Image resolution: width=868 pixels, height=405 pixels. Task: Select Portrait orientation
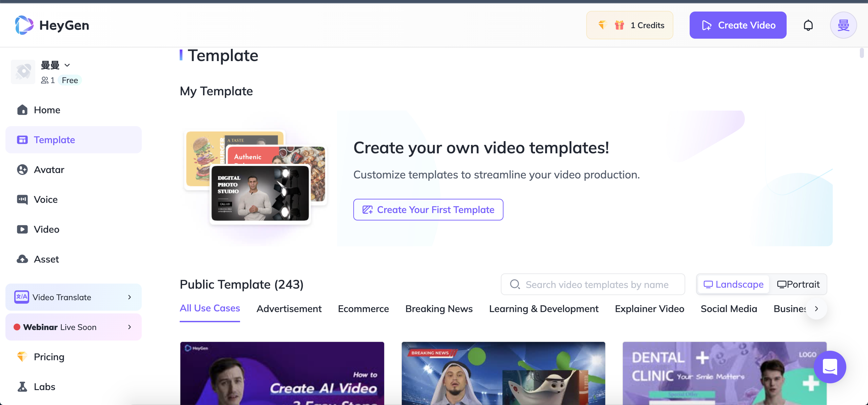coord(798,284)
